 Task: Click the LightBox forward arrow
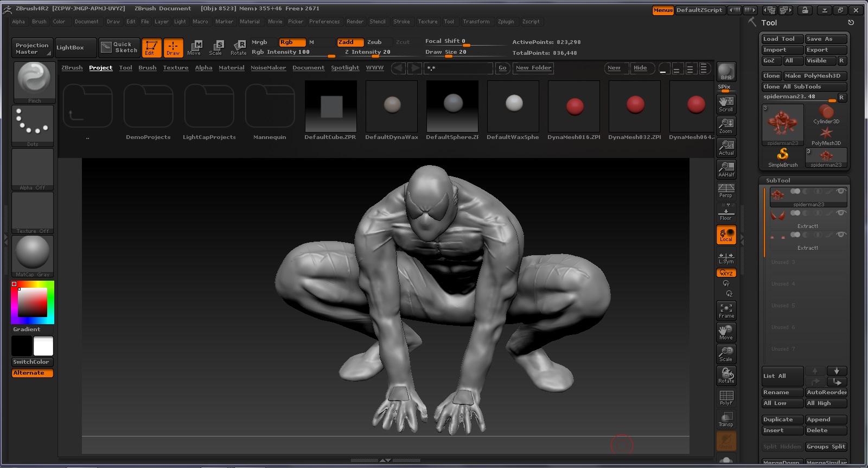point(414,68)
